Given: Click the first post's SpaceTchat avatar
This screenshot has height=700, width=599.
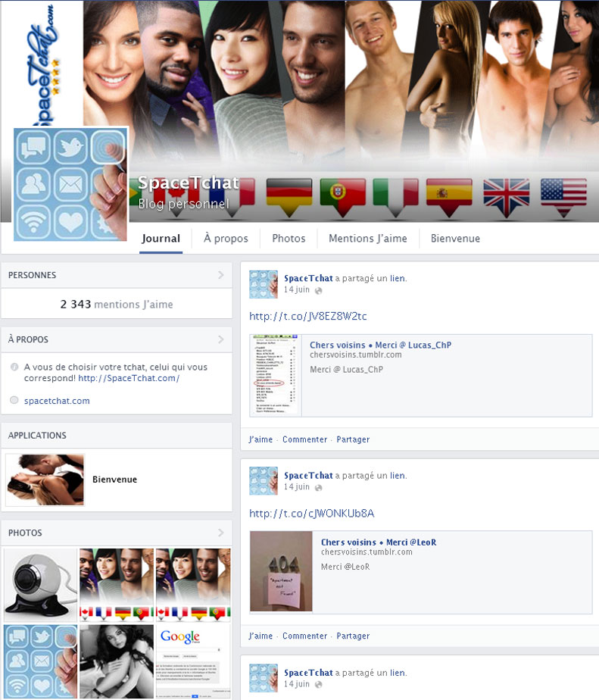Looking at the screenshot, I should click(x=264, y=284).
